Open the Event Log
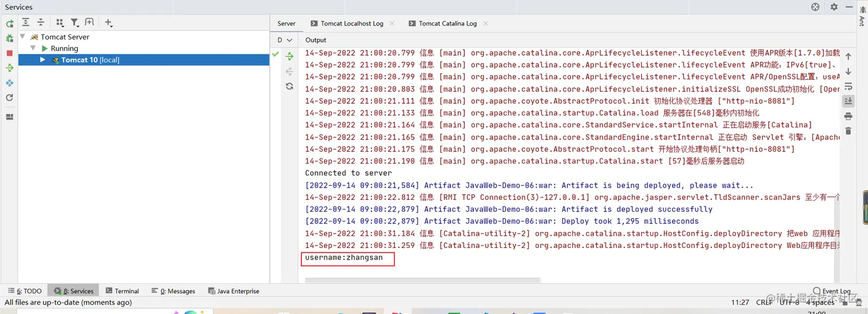This screenshot has width=868, height=314. point(832,291)
